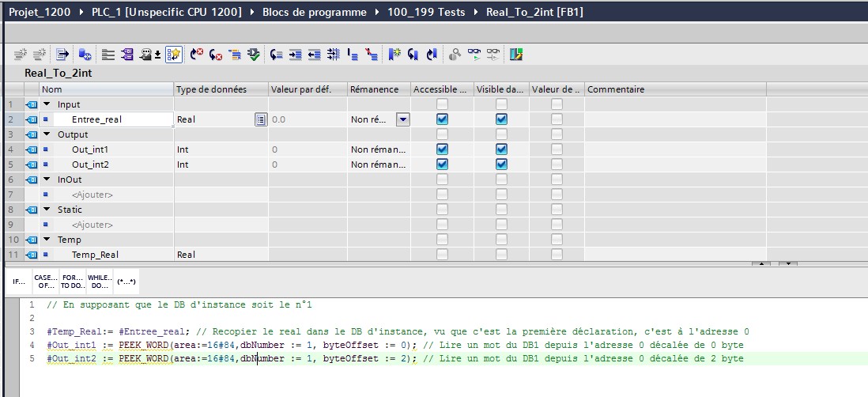Screen dimensions: 868x397
Task: Toggle the highlighted favorites star toolbar icon
Action: (174, 55)
